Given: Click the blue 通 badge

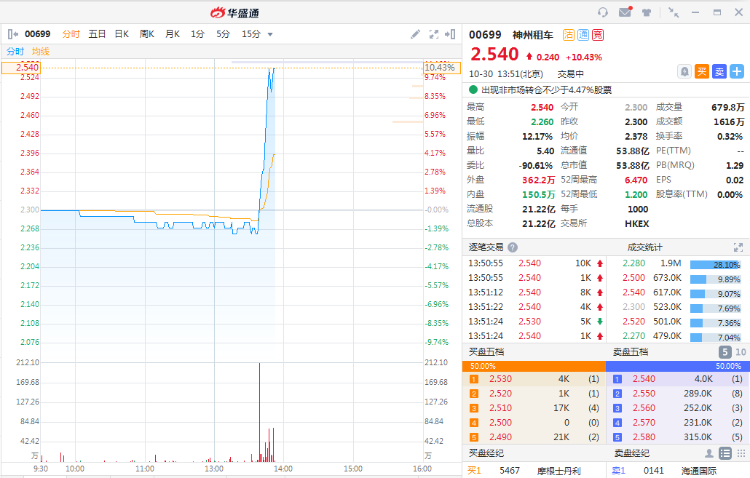Looking at the screenshot, I should click(x=583, y=35).
